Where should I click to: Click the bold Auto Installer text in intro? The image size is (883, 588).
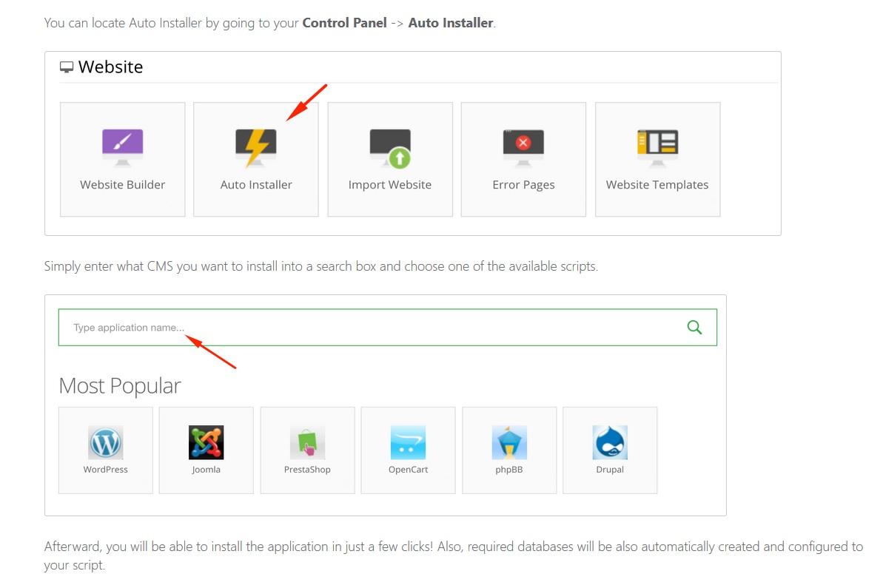(451, 22)
